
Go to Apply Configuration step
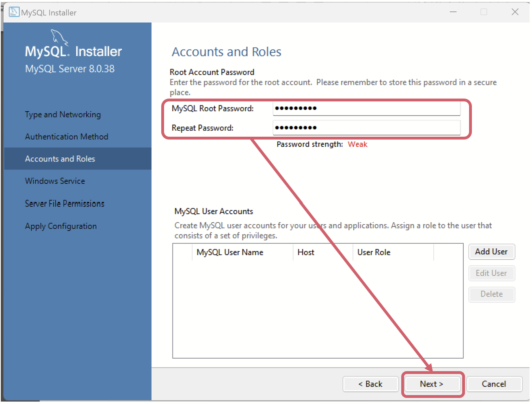61,226
